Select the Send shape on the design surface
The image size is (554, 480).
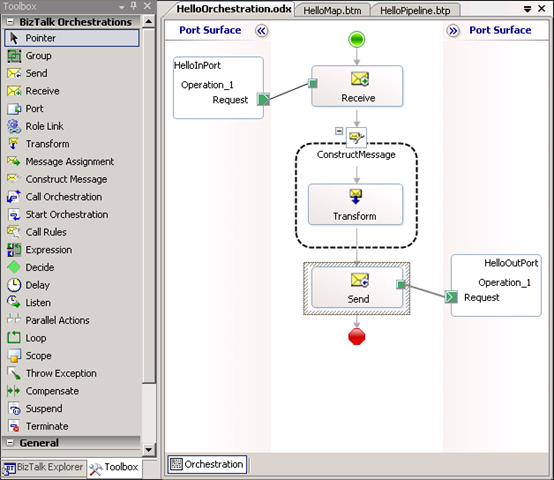click(357, 288)
